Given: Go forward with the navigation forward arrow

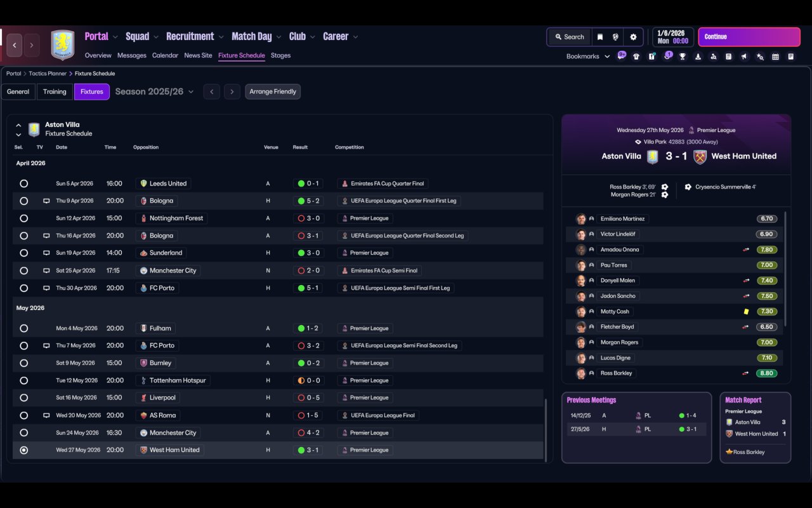Looking at the screenshot, I should [x=31, y=45].
